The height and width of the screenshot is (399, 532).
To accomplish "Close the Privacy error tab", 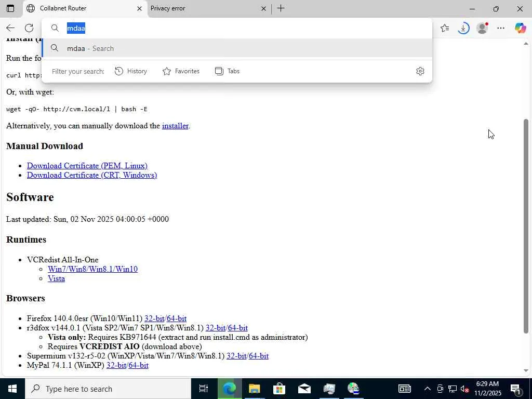I will point(263,8).
